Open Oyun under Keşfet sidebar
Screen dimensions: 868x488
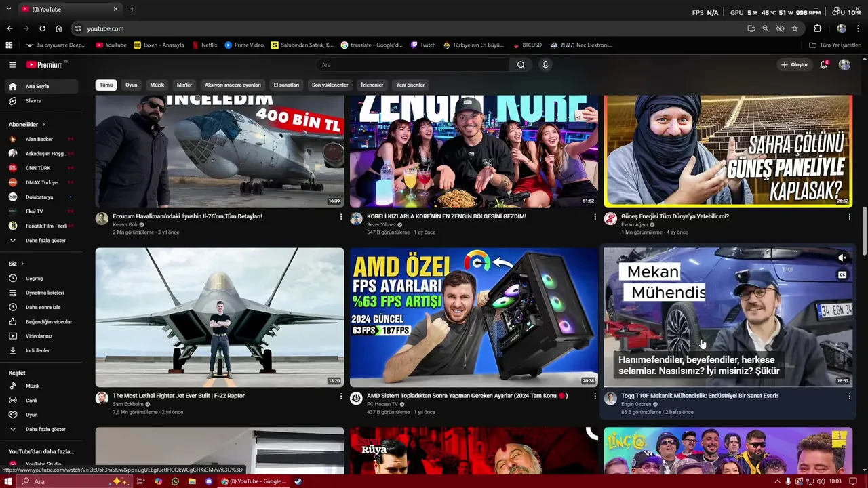[x=43, y=415]
